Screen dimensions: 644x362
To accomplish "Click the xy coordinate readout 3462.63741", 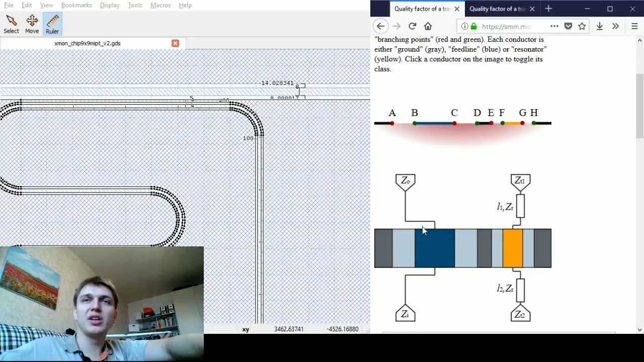I will 289,329.
